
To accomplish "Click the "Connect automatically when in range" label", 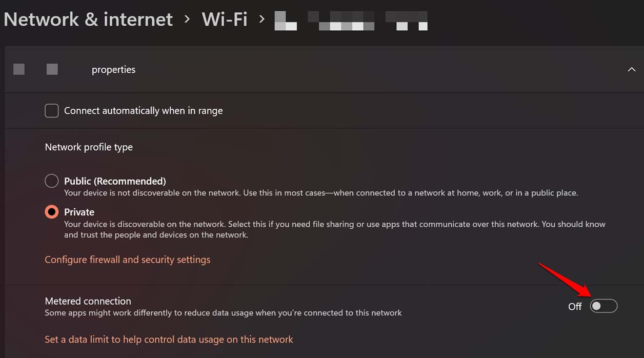I will [x=143, y=111].
